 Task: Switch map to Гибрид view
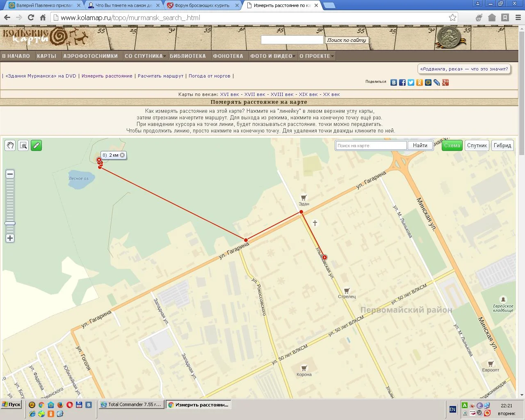pyautogui.click(x=502, y=145)
